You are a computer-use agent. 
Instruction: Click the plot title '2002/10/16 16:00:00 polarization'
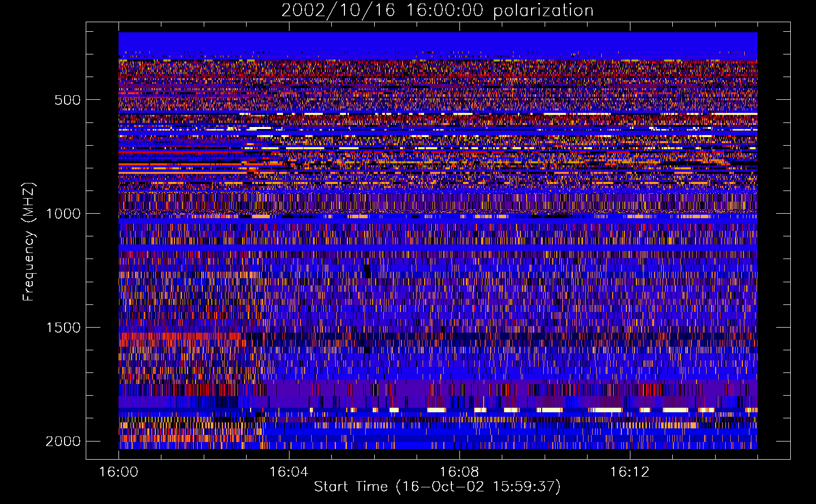437,11
